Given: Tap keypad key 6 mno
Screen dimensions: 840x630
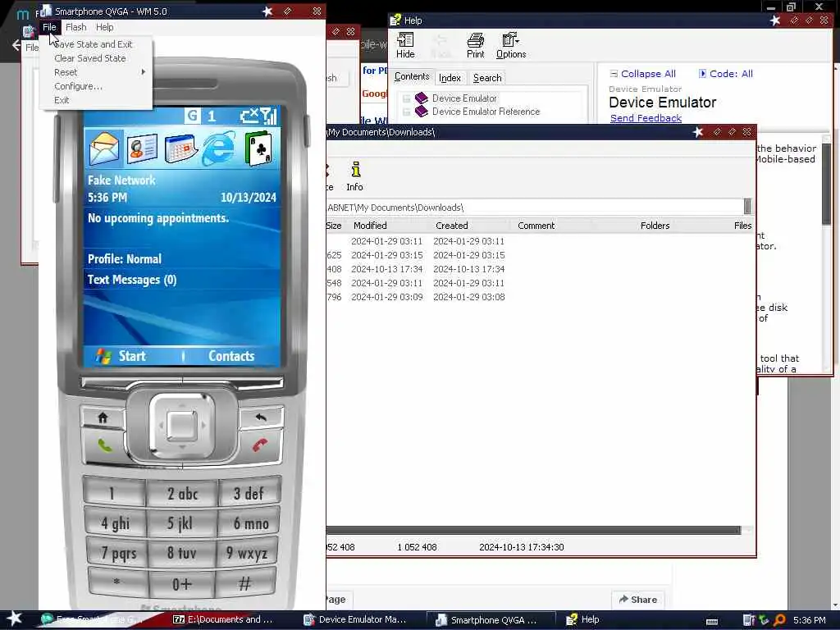Looking at the screenshot, I should (249, 523).
